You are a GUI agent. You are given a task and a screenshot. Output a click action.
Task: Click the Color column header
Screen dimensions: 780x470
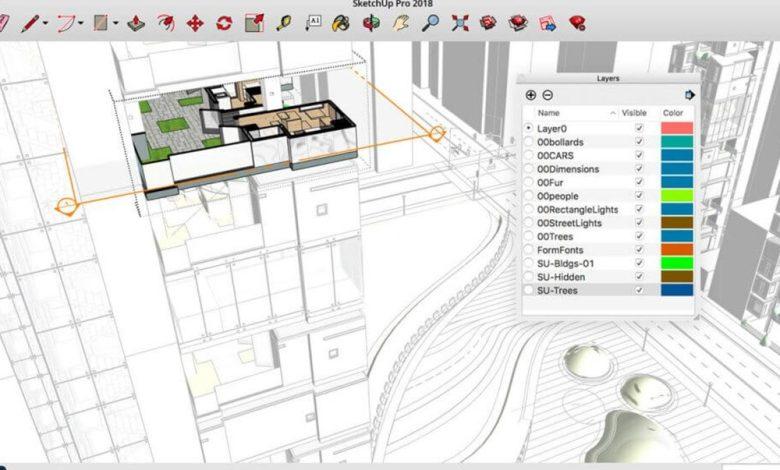click(x=673, y=113)
